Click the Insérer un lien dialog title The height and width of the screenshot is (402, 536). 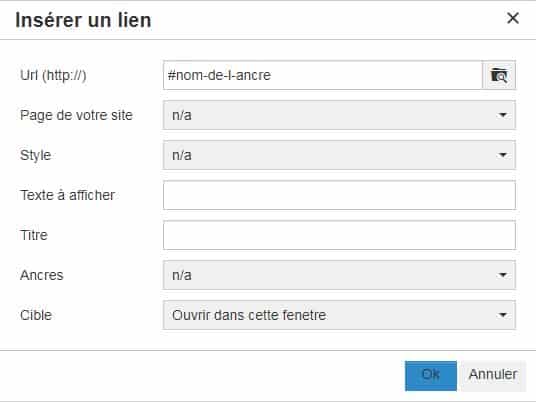pos(83,20)
